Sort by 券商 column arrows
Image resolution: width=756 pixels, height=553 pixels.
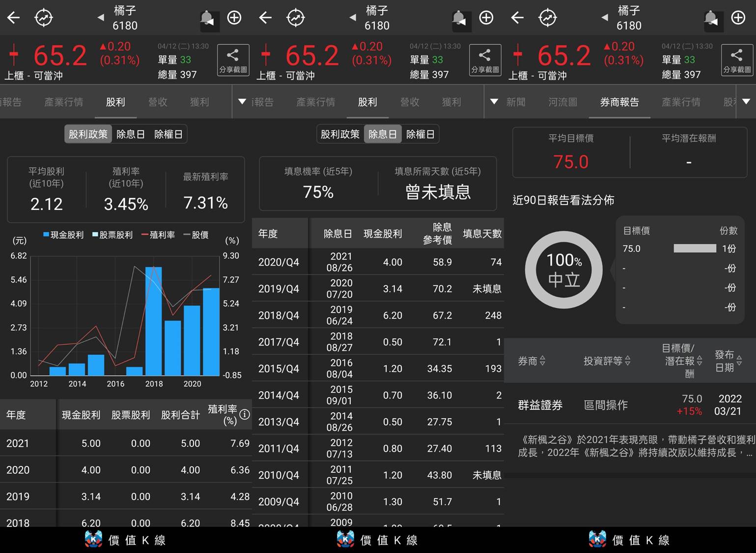pos(542,361)
